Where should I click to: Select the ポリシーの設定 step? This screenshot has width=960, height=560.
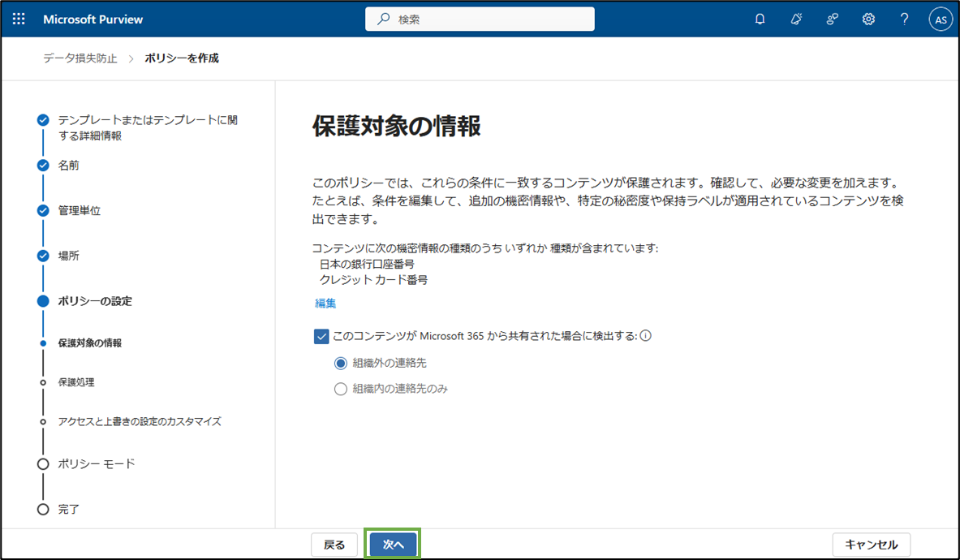[x=95, y=301]
